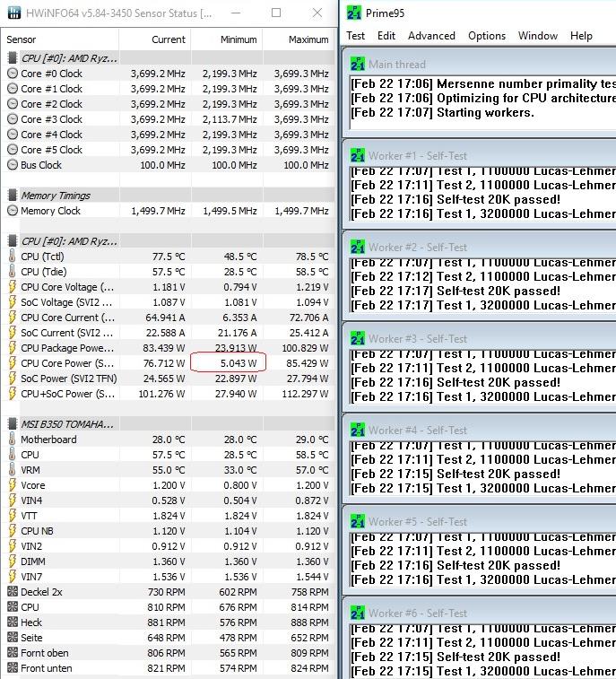Image resolution: width=616 pixels, height=679 pixels.
Task: Click the thermometer icon beside Motherboard
Action: (13, 440)
